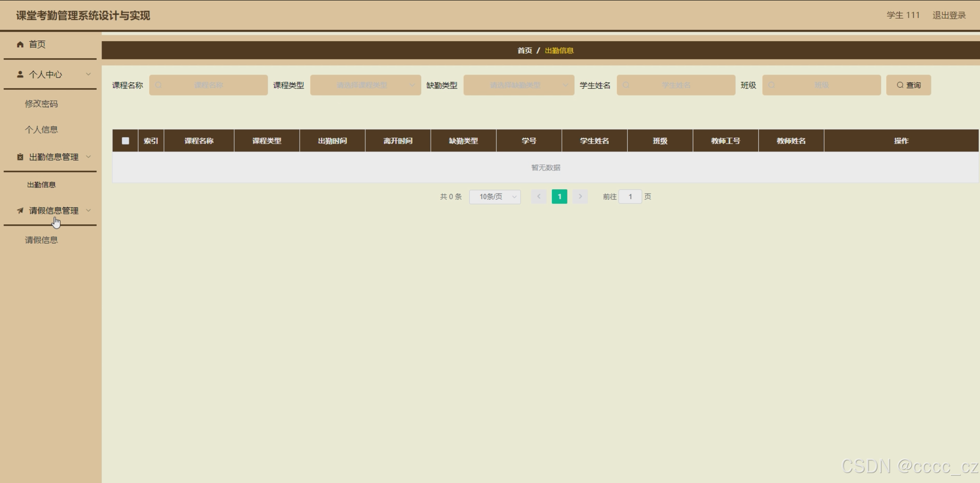Click the previous page arrow in pagination
980x483 pixels.
click(x=538, y=197)
